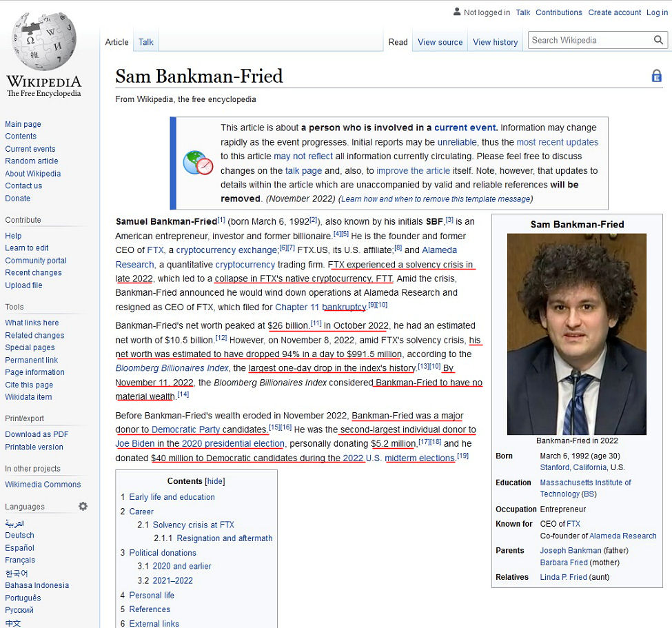Click the not-logged-in user icon

click(x=457, y=12)
